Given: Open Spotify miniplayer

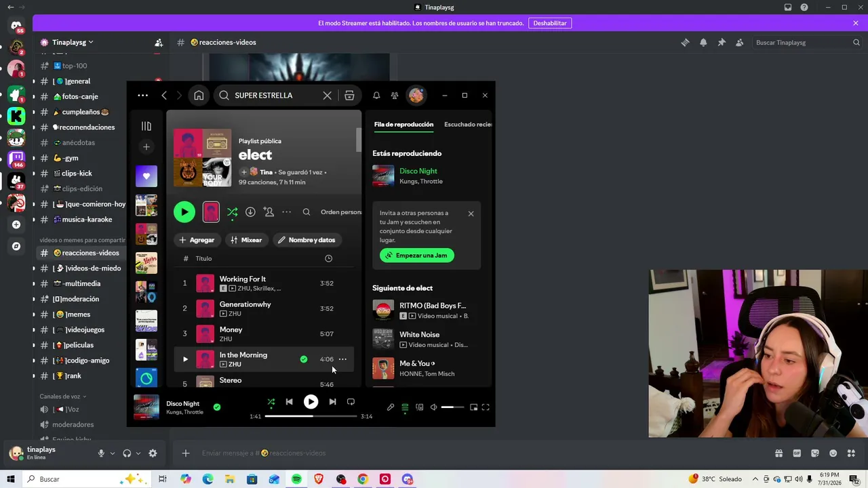Looking at the screenshot, I should tap(473, 407).
